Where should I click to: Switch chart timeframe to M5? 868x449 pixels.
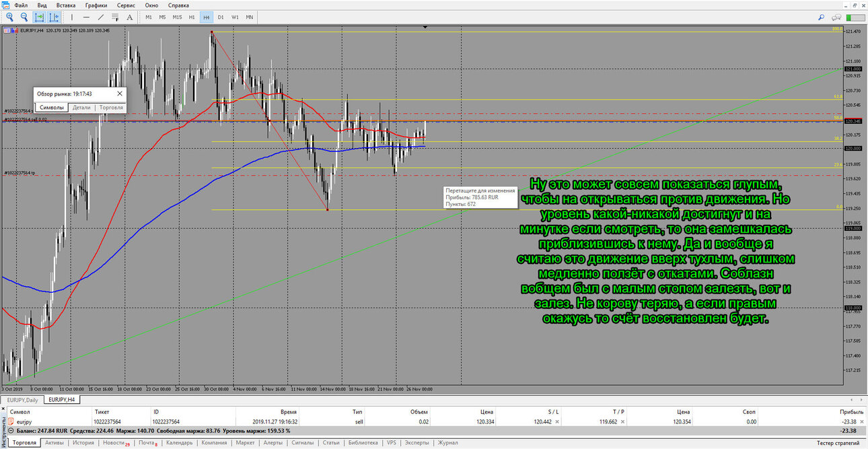point(162,17)
